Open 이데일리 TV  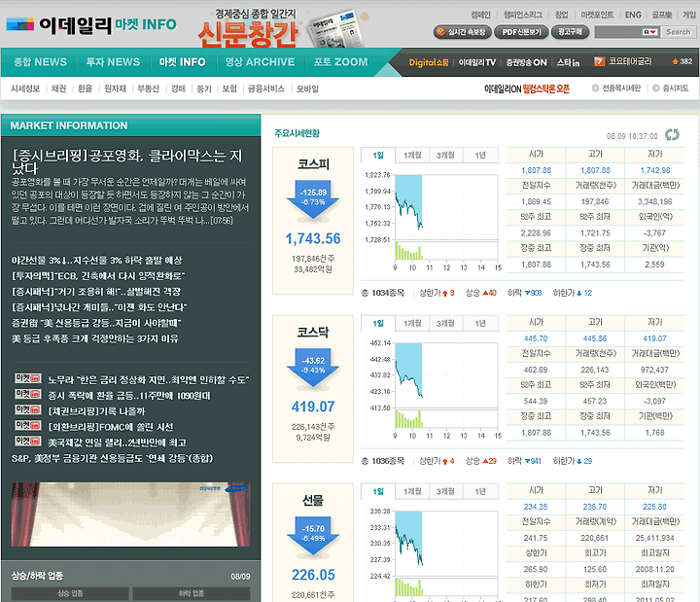pos(477,62)
